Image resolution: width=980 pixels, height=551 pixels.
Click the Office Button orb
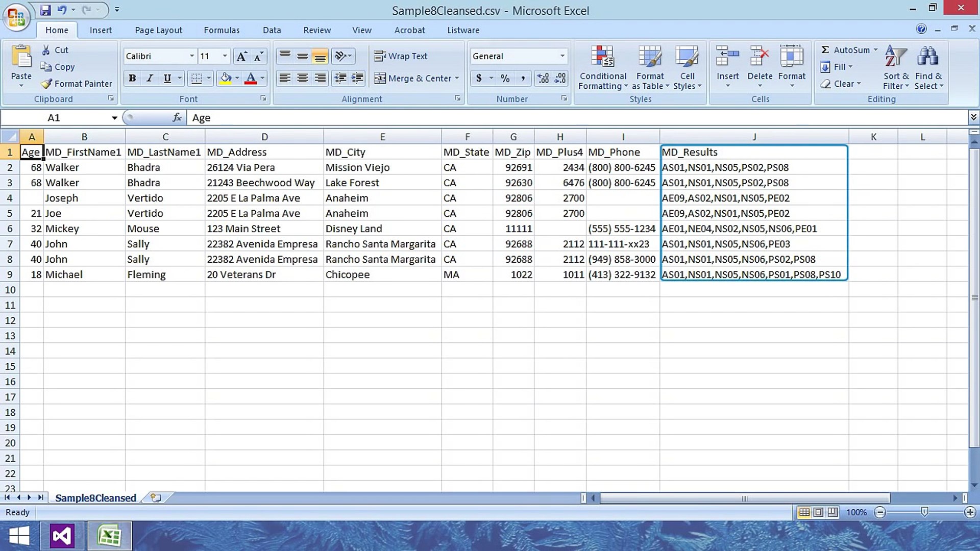16,17
